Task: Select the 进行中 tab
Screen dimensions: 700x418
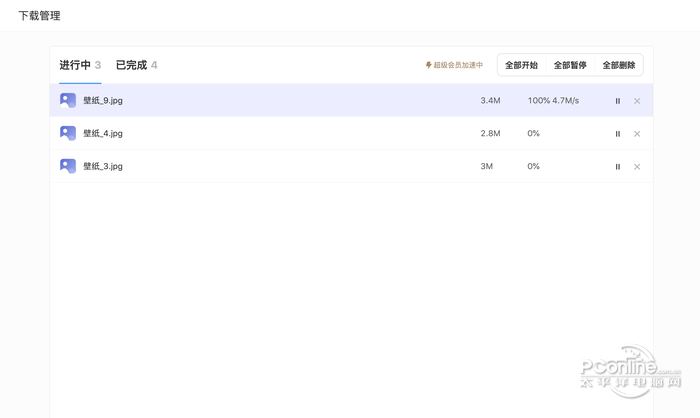Action: (80, 65)
